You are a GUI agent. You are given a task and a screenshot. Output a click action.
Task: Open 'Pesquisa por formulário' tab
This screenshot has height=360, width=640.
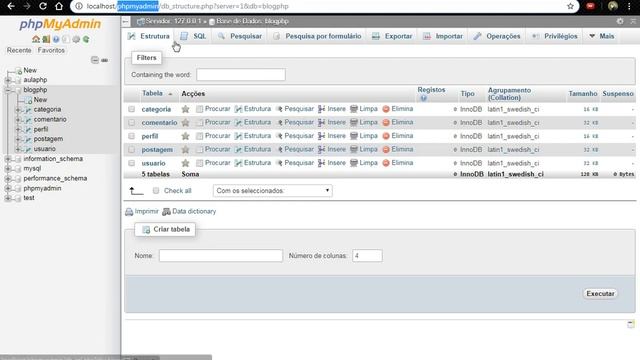pyautogui.click(x=317, y=36)
